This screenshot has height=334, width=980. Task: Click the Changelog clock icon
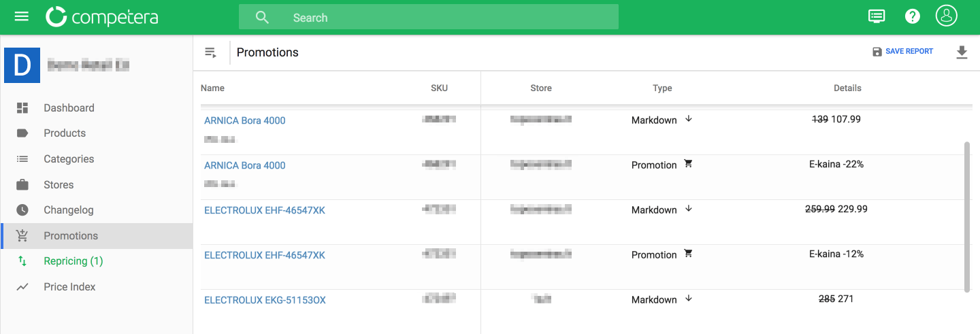[x=22, y=210]
